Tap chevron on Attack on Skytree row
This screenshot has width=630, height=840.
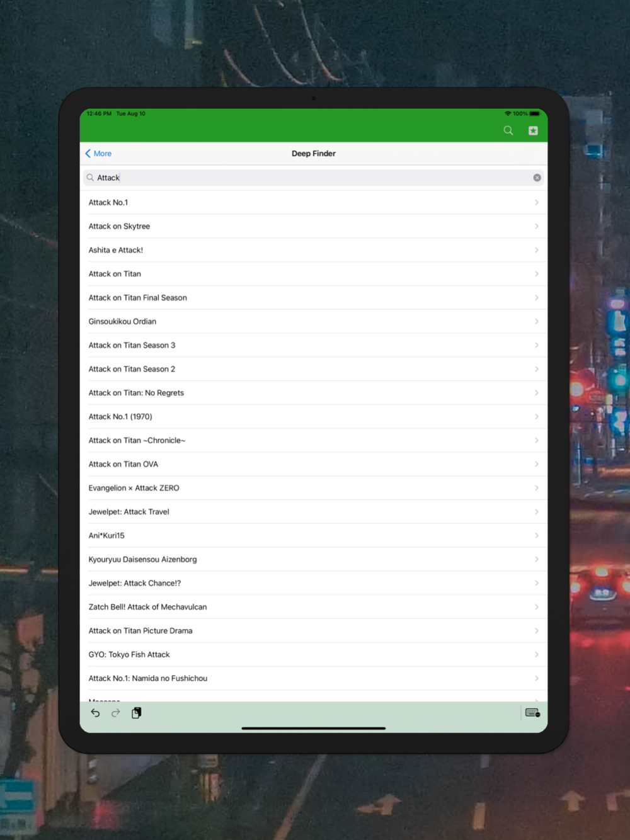point(537,226)
